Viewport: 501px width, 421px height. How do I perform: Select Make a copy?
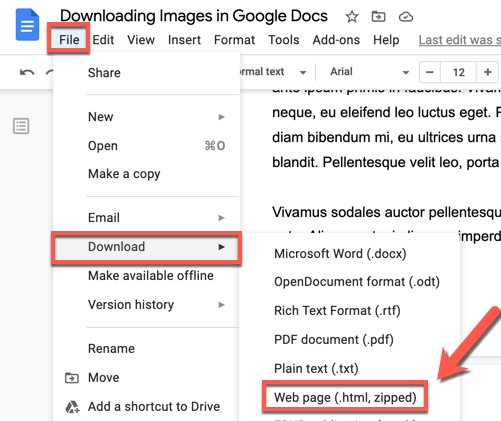146,174
